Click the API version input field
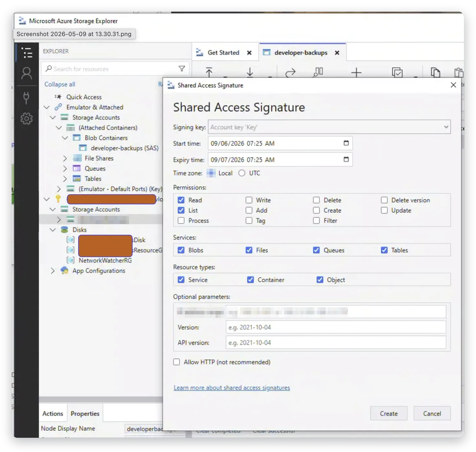This screenshot has width=476, height=452. pyautogui.click(x=336, y=342)
